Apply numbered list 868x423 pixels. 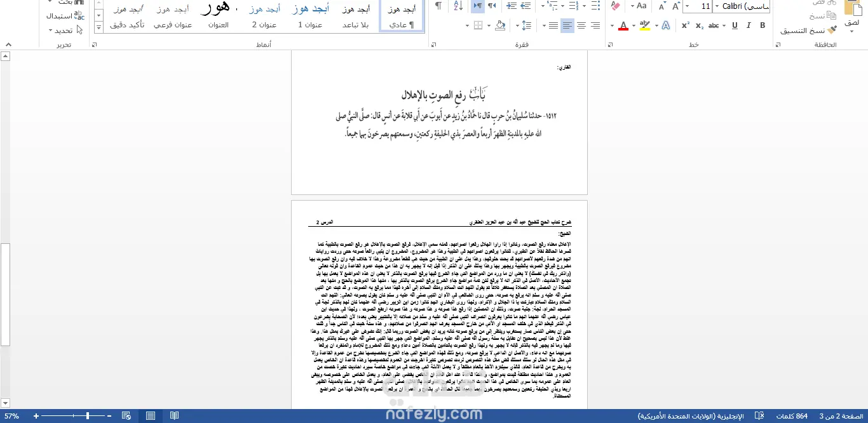[573, 6]
